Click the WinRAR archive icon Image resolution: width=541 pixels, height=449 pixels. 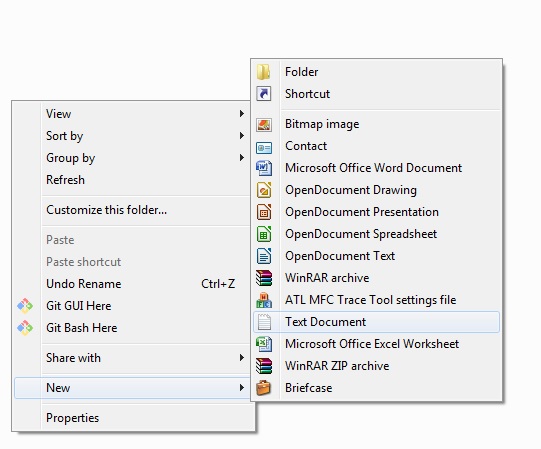[x=264, y=278]
